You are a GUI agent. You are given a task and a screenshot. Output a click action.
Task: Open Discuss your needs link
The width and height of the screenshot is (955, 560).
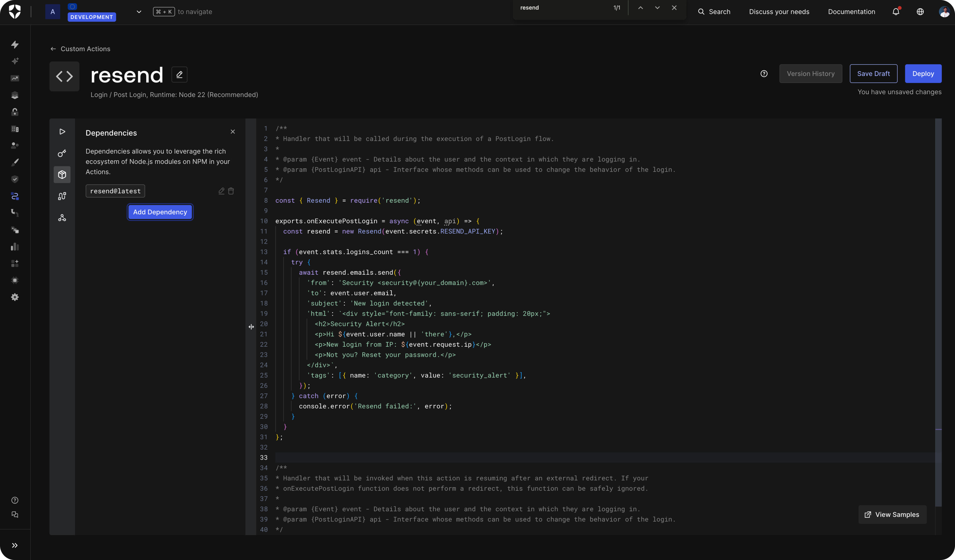click(779, 12)
